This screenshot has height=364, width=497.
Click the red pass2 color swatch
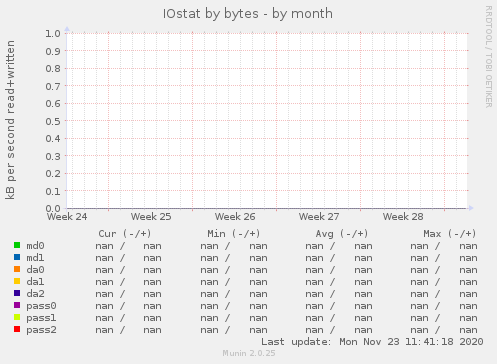tap(17, 329)
